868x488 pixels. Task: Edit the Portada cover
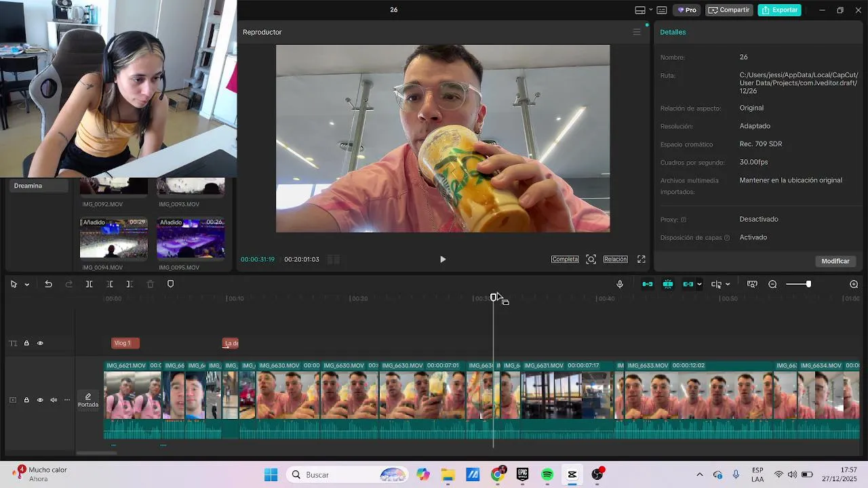[x=88, y=400]
